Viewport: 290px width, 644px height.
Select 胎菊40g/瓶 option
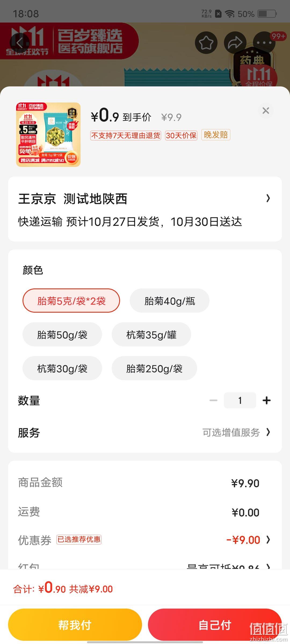point(169,301)
